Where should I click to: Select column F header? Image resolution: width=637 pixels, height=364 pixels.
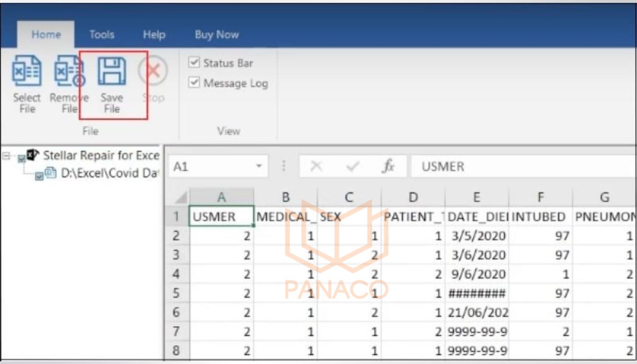click(541, 197)
